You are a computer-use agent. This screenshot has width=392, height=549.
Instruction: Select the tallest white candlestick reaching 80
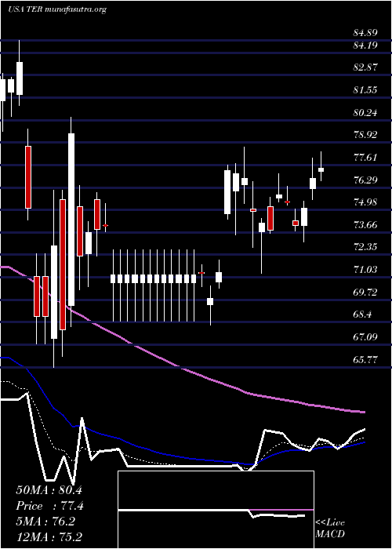(71, 220)
